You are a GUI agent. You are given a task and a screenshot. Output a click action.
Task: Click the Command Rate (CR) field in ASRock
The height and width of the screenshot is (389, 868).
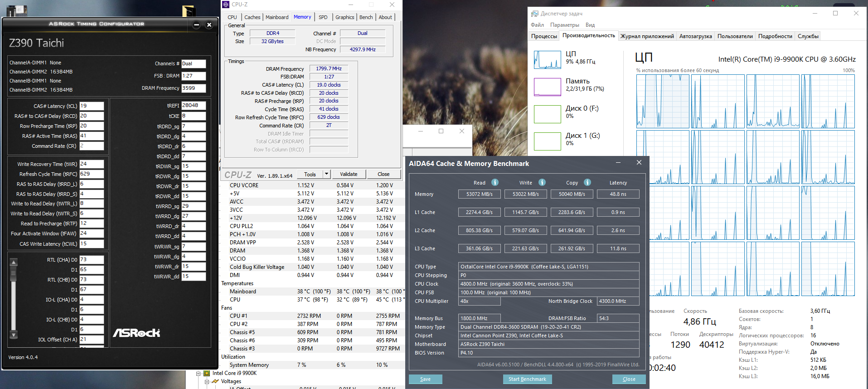click(x=92, y=146)
